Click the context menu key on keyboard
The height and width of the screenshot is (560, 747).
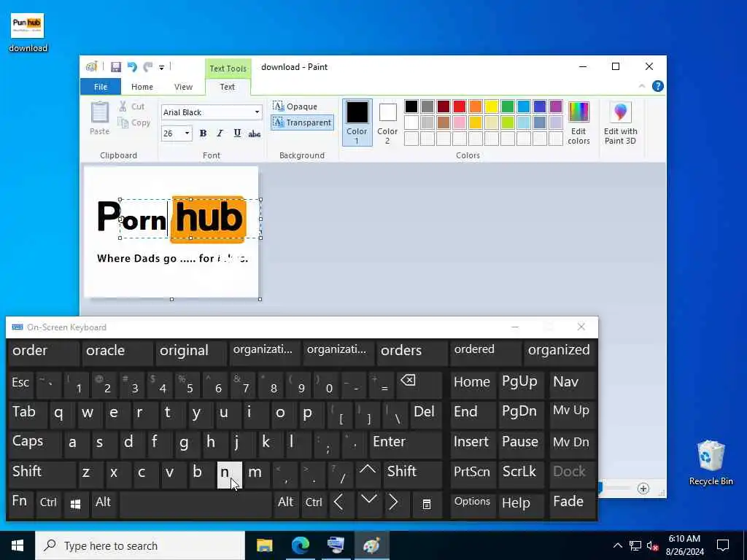click(427, 504)
